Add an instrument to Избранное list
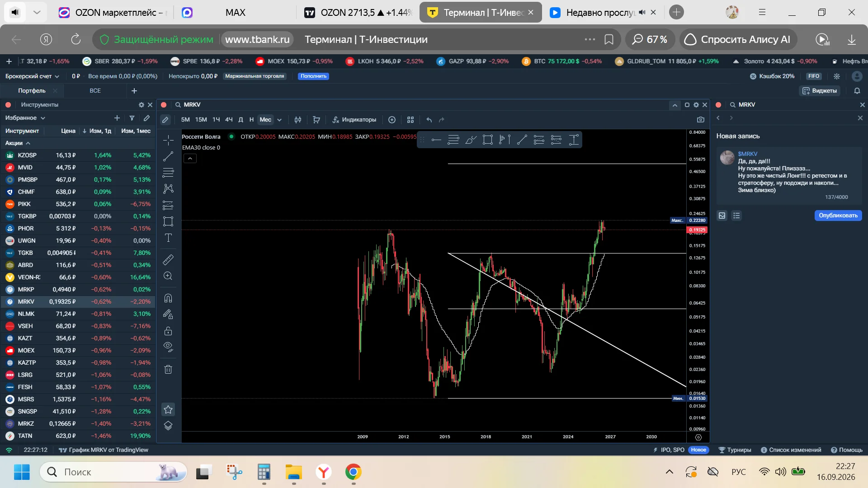 (x=117, y=118)
